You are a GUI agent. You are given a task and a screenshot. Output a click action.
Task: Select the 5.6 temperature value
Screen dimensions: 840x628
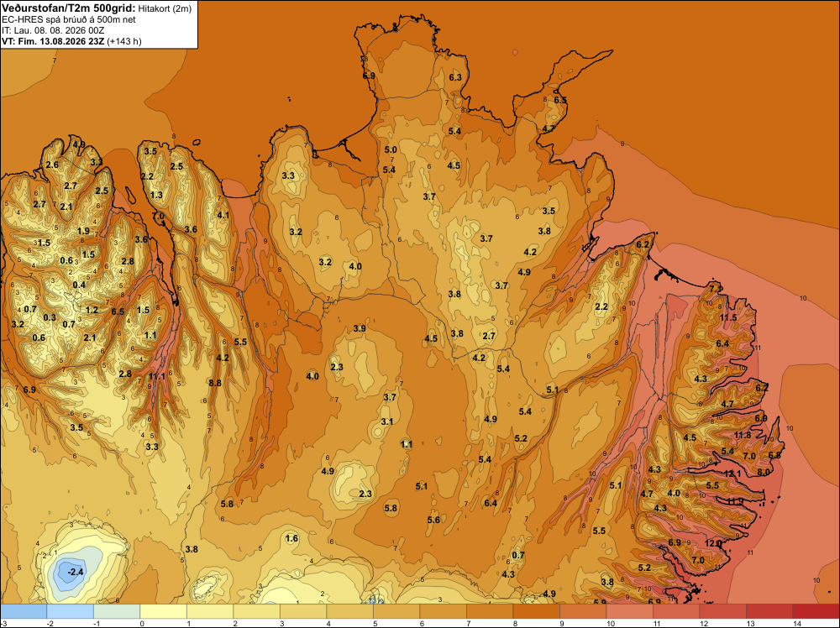tap(433, 520)
